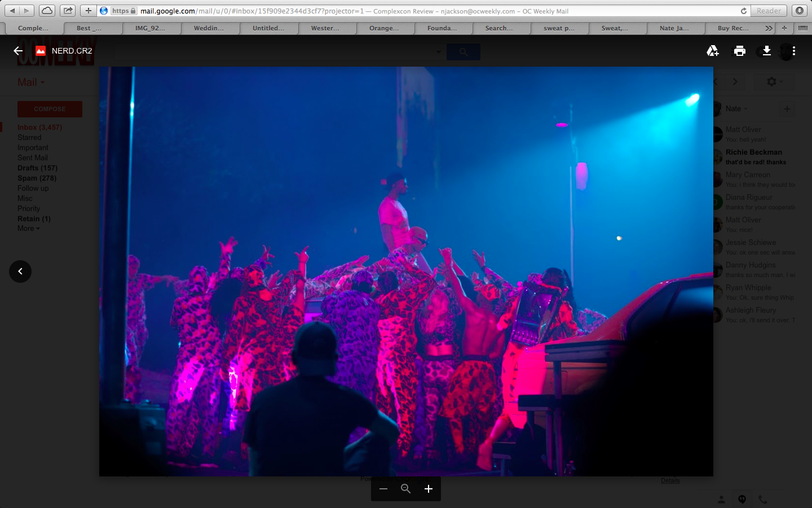Go to previous attachment with left chevron

20,271
